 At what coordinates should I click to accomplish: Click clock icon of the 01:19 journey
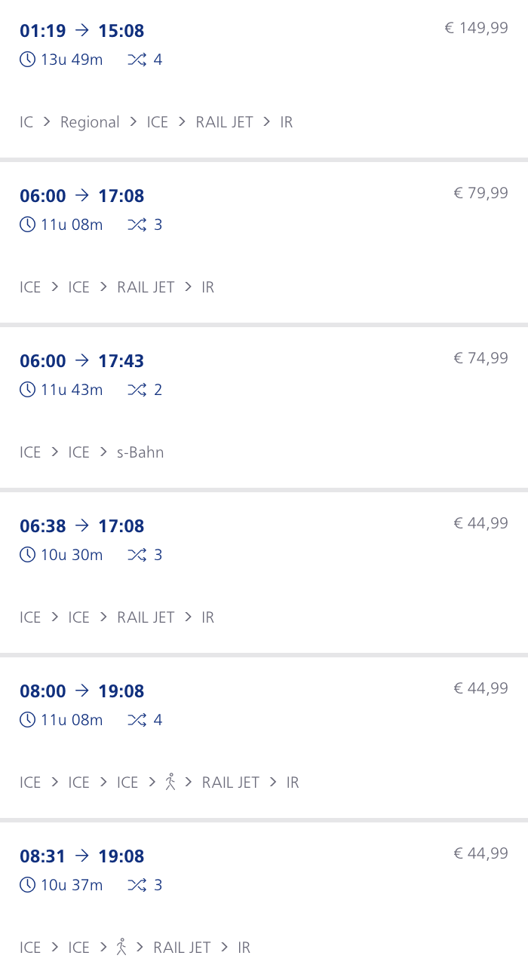(x=28, y=60)
